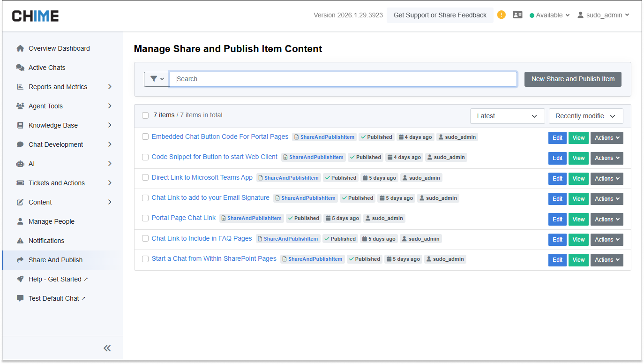Click the Notifications warning triangle icon
The height and width of the screenshot is (364, 644).
pyautogui.click(x=20, y=241)
